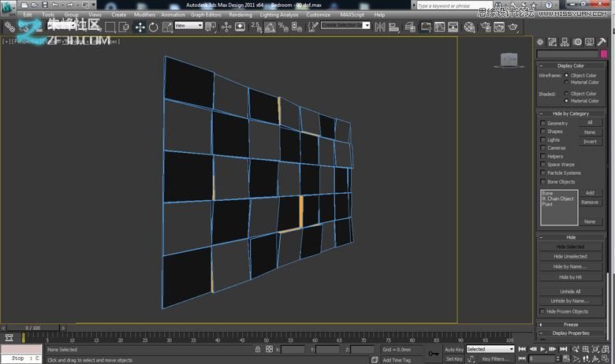615x364 pixels.
Task: Open the View coordinate system dropdown
Action: coord(188,25)
